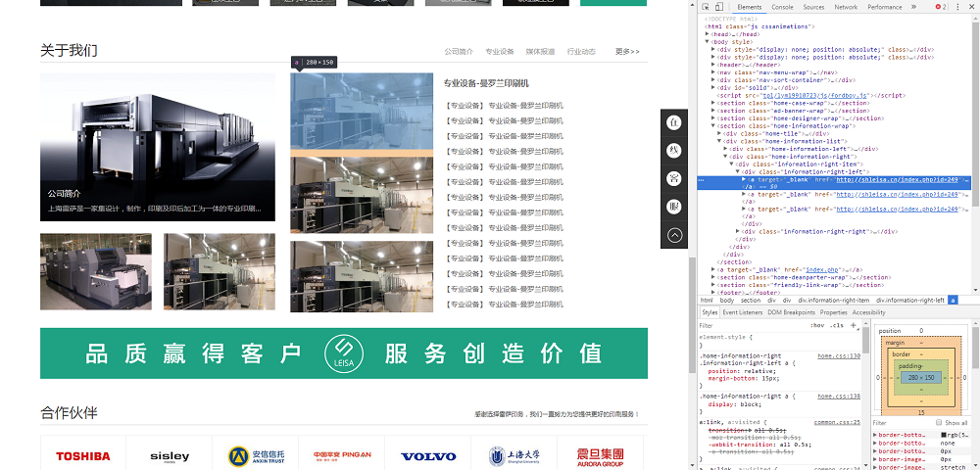Expand the home-information-left div node
Screen dimensions: 980x470
725,149
